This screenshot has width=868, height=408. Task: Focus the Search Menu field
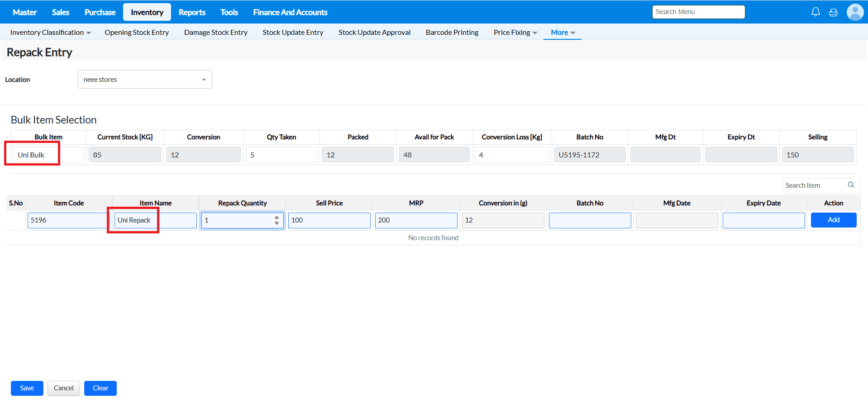coord(698,12)
